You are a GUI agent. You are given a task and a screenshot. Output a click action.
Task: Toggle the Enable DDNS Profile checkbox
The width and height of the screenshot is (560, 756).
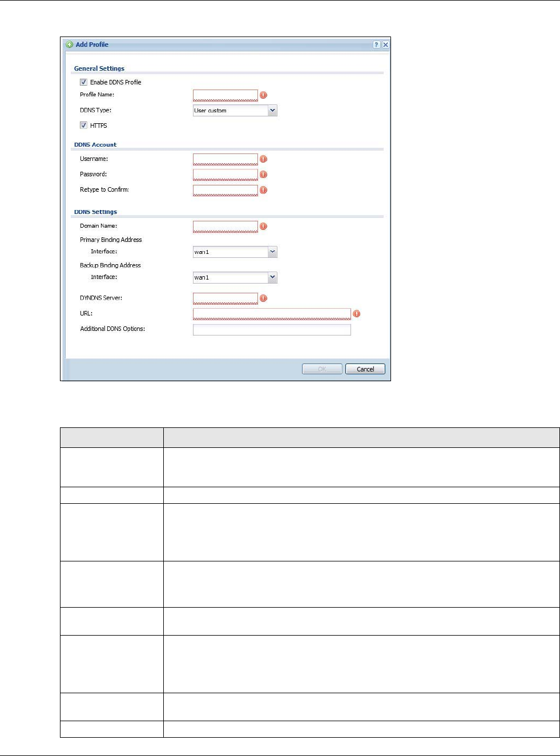tap(83, 82)
